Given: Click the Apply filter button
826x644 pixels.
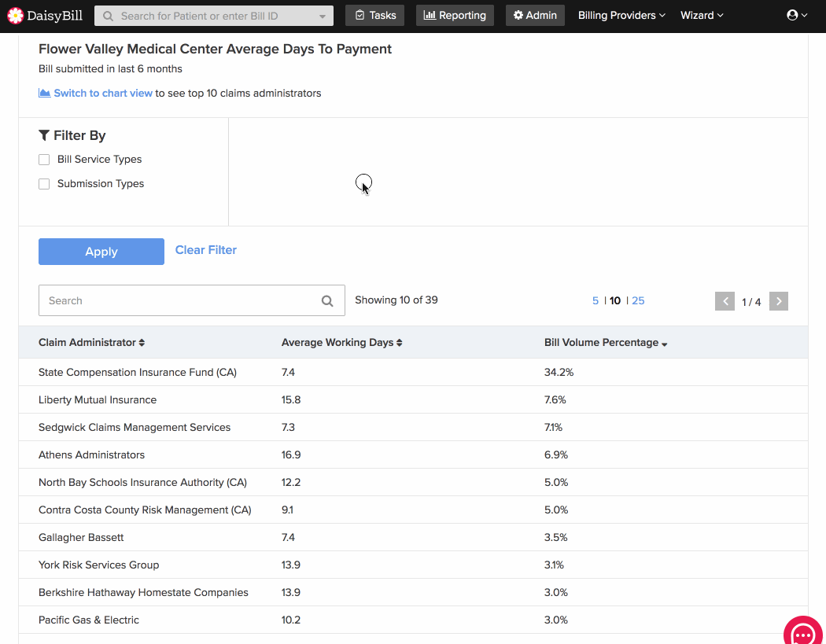Looking at the screenshot, I should (x=101, y=251).
